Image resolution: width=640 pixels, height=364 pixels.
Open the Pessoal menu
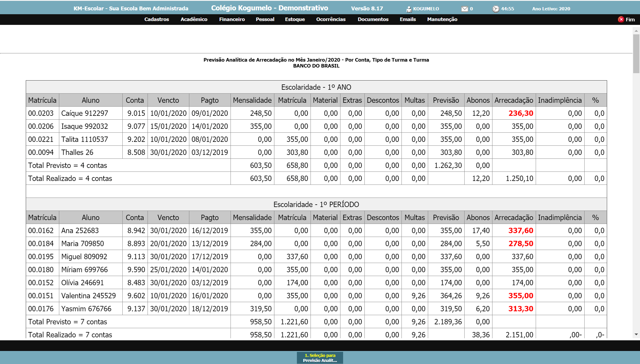pos(265,19)
